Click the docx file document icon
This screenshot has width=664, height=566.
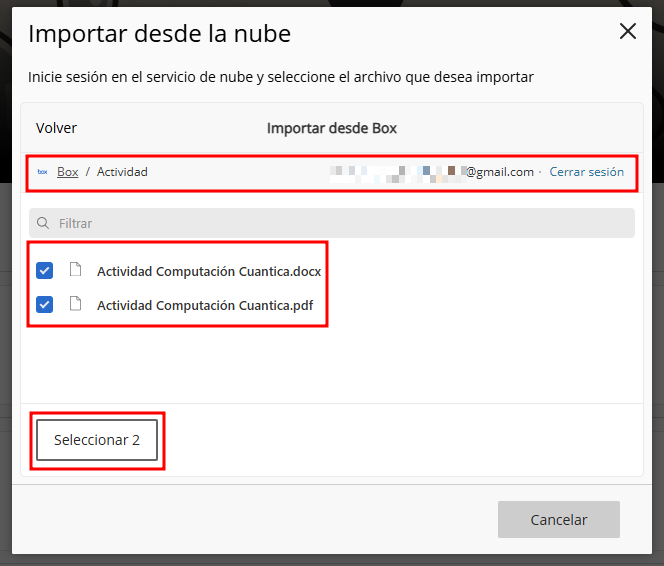[x=75, y=270]
